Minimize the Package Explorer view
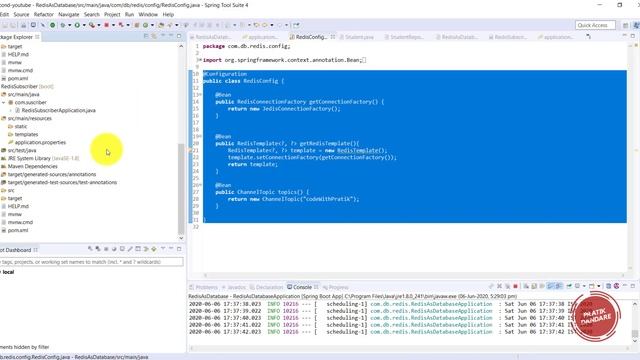The height and width of the screenshot is (360, 640). tap(171, 36)
